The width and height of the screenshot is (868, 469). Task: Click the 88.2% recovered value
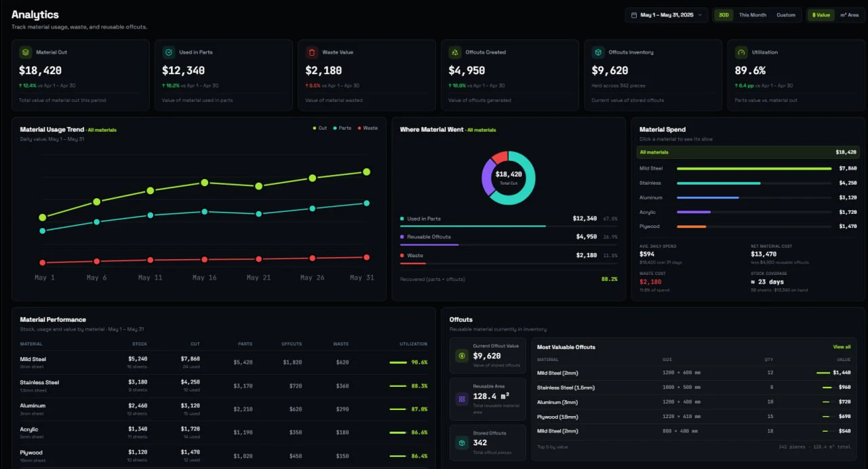[x=609, y=279]
